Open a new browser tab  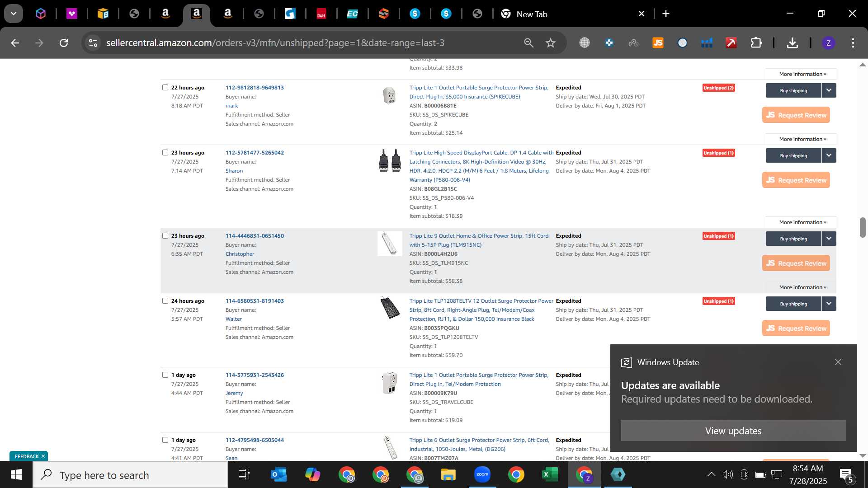pyautogui.click(x=666, y=14)
